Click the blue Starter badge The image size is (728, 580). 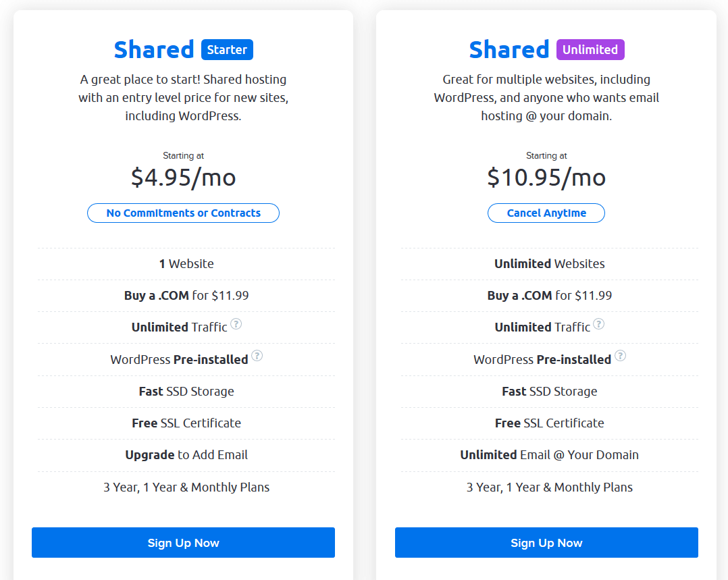[227, 50]
